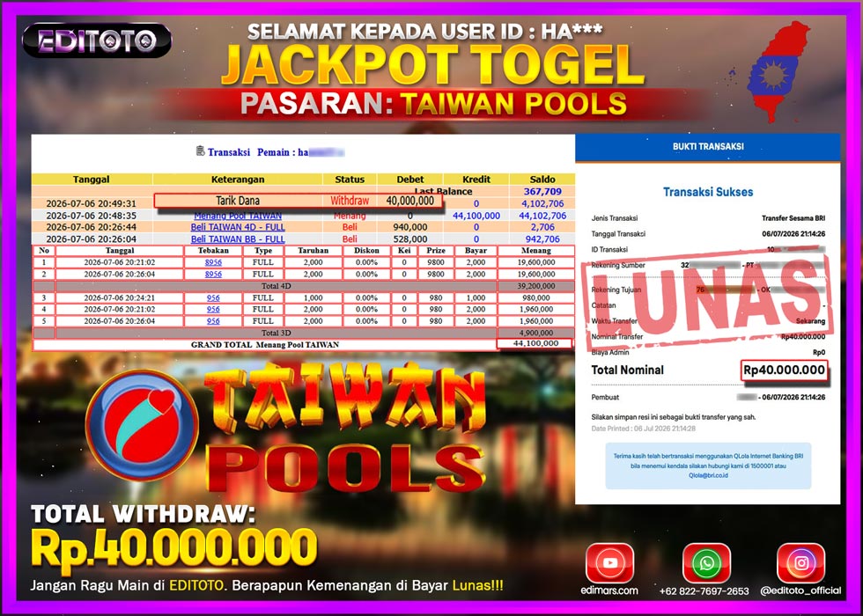Screen dimensions: 863x616
Task: Open the WhatsApp contact icon
Action: (706, 562)
